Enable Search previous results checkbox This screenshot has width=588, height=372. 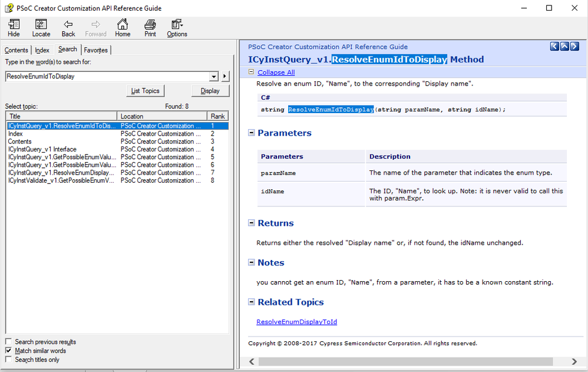pos(8,341)
